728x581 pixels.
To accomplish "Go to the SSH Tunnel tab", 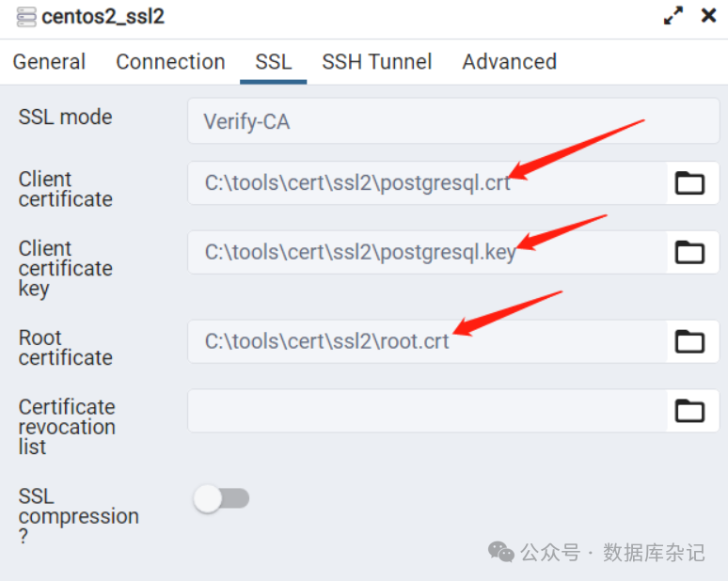I will click(x=376, y=62).
